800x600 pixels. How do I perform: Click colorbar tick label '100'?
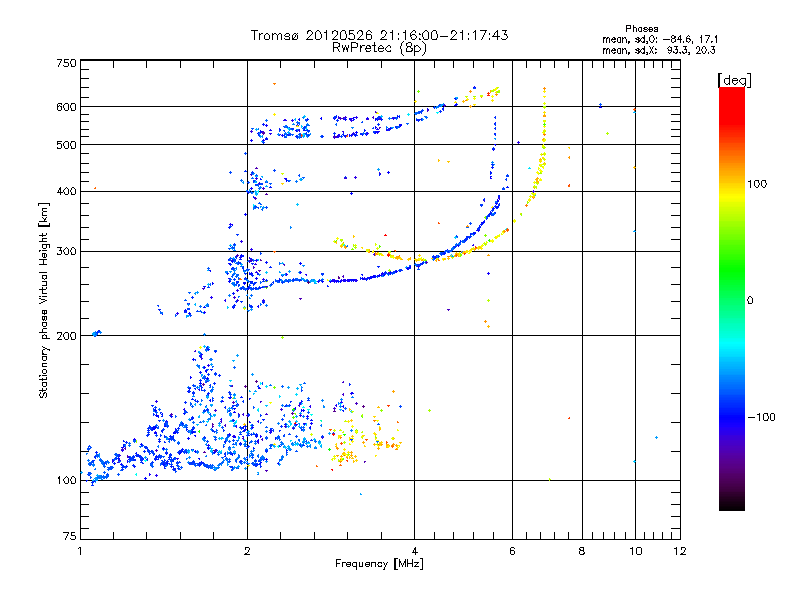(757, 184)
